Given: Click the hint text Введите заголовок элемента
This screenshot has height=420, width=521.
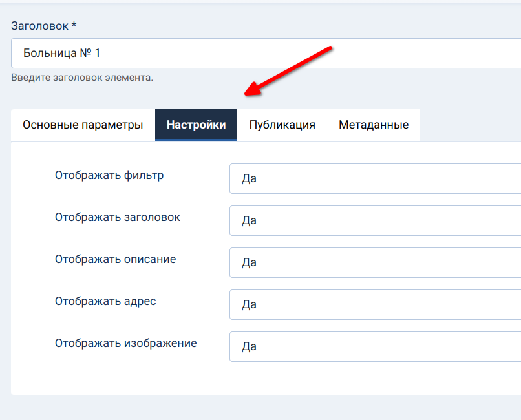Looking at the screenshot, I should pos(82,78).
